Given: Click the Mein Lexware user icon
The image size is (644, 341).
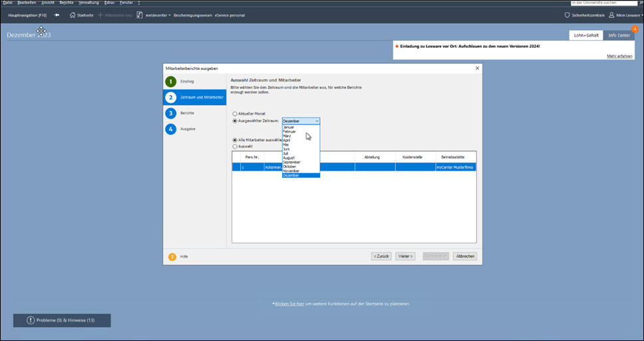Looking at the screenshot, I should coord(611,15).
